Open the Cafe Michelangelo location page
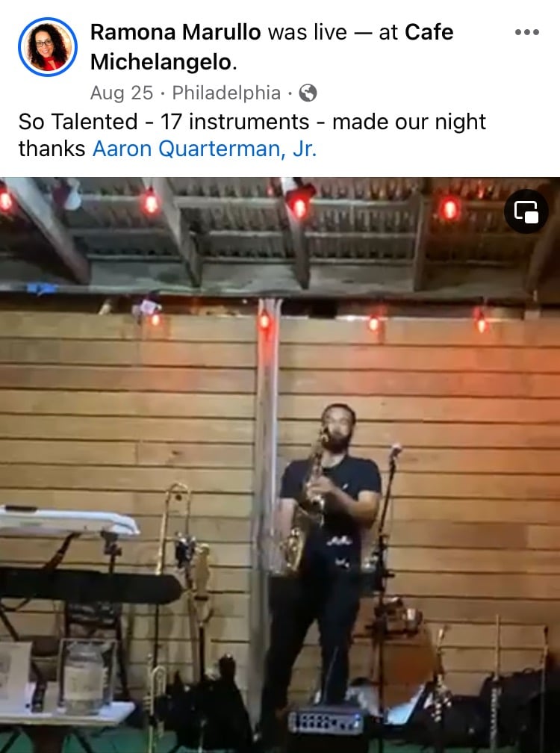Viewport: 560px width, 753px height. click(272, 47)
